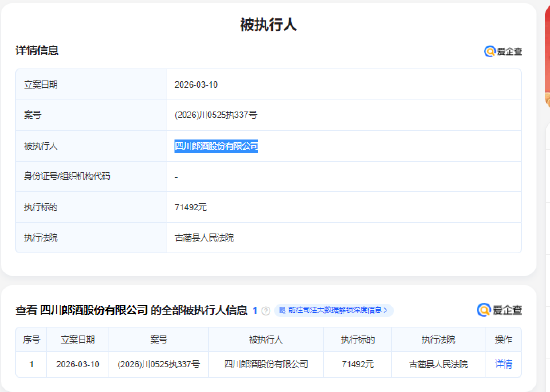Click the date value 2026-03-10 in details

196,85
